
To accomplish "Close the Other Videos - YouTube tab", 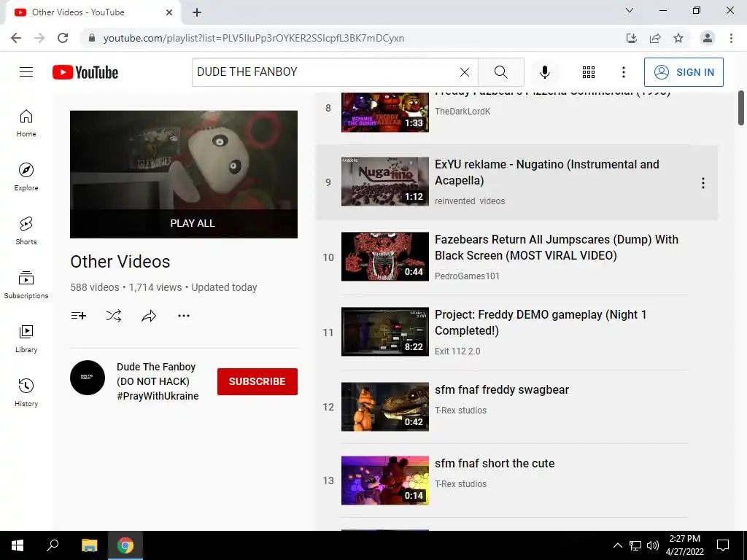I will pos(169,12).
